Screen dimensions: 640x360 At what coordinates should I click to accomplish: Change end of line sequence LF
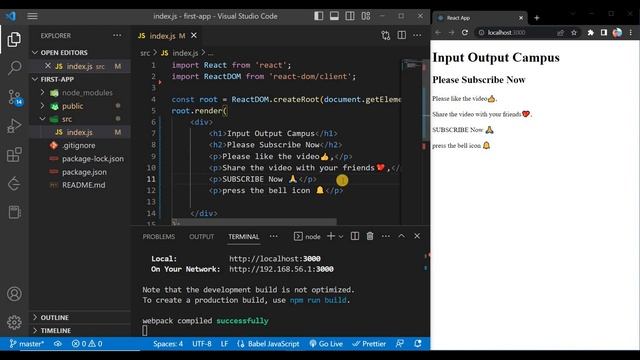click(224, 344)
